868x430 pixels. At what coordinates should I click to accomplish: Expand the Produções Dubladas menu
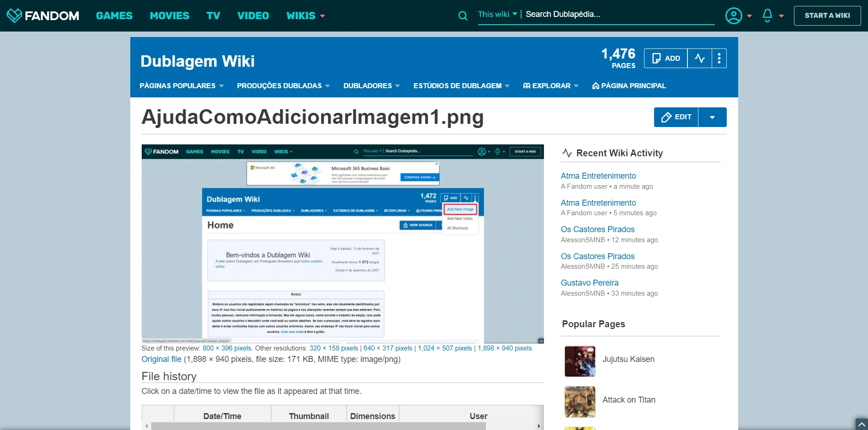[x=283, y=86]
